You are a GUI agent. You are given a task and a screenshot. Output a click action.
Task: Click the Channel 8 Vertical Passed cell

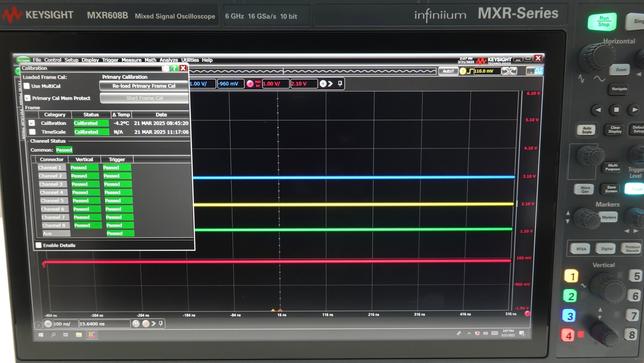point(88,225)
